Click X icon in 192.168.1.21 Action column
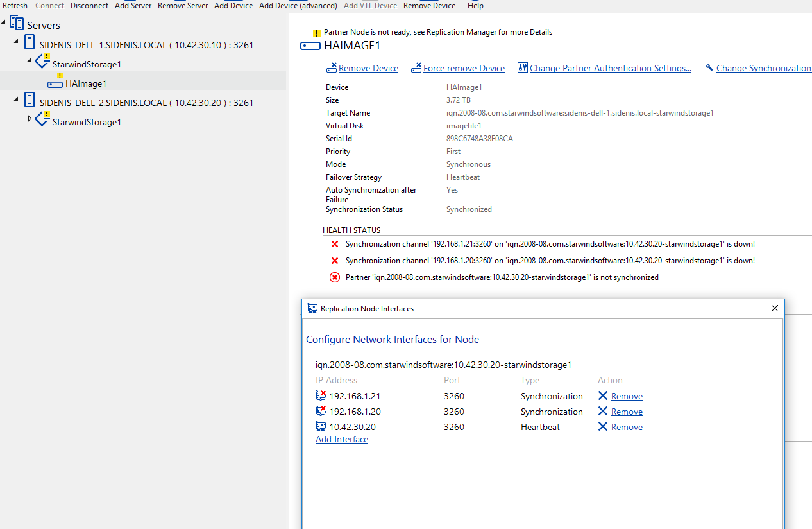Screen dimensions: 812x529 point(603,395)
